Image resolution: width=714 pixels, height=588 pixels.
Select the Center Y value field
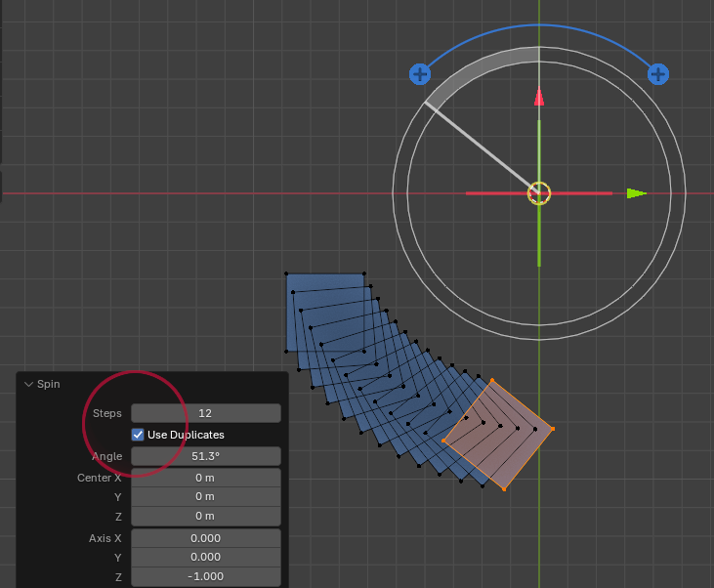point(205,496)
